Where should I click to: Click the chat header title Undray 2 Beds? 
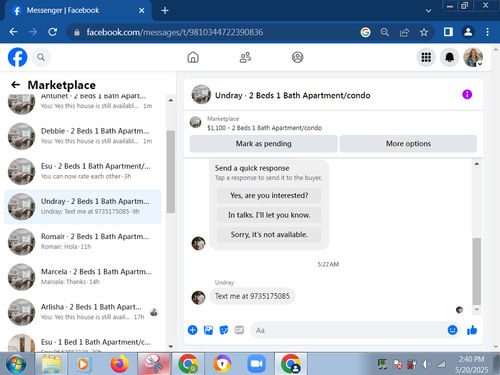(292, 95)
